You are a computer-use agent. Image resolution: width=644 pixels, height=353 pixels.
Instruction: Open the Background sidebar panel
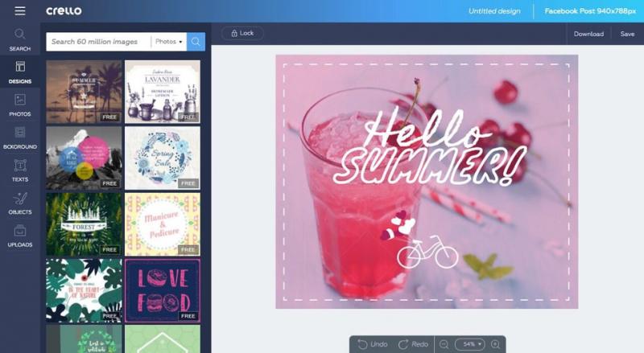point(20,138)
